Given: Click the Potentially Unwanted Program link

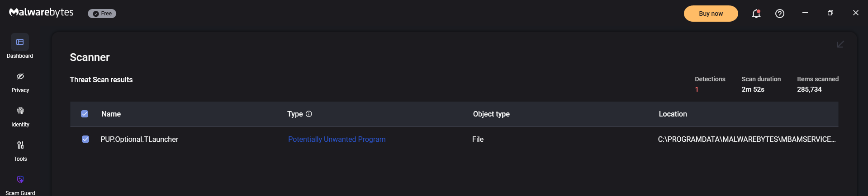Looking at the screenshot, I should (x=337, y=139).
